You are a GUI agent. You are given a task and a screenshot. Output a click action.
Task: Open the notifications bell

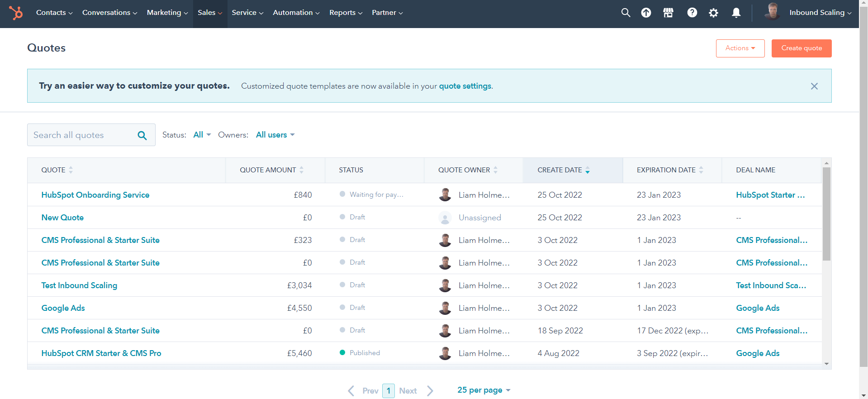click(x=736, y=13)
